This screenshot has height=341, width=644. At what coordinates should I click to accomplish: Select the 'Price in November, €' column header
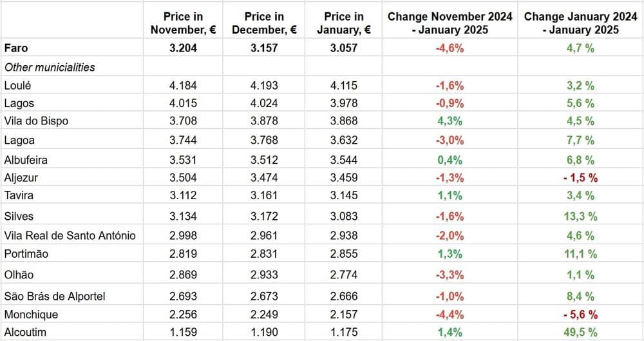183,23
